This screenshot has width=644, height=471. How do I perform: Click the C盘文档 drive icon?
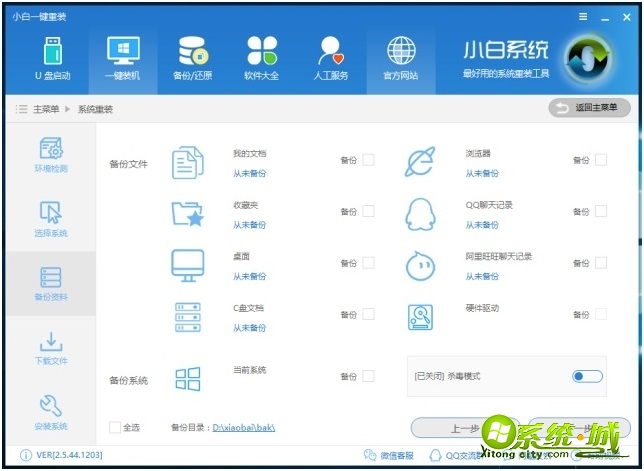click(x=188, y=317)
